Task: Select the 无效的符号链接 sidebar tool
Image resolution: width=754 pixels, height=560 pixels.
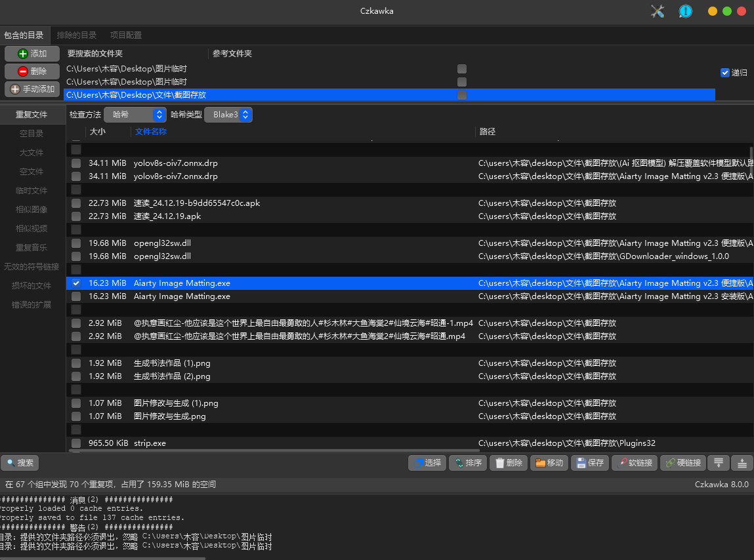Action: tap(31, 267)
